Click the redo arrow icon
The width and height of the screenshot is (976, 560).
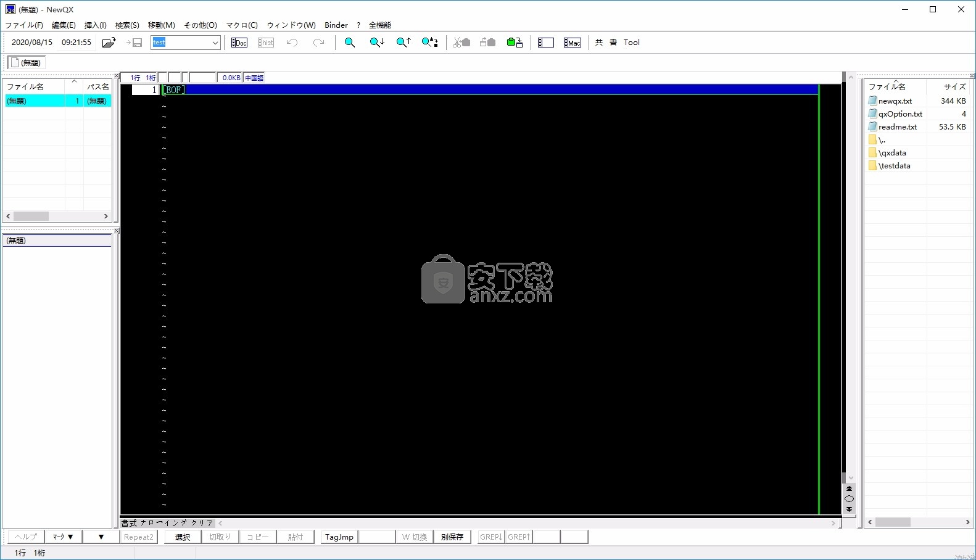pyautogui.click(x=318, y=43)
